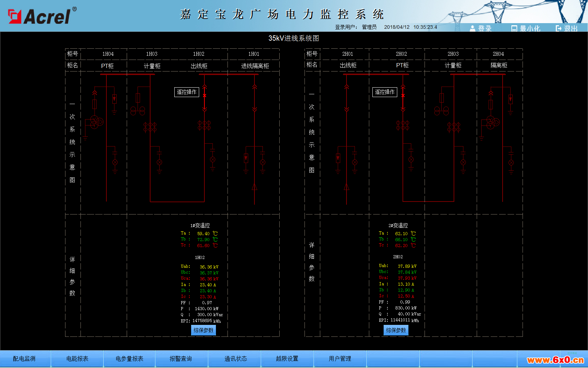Viewport: 588px width, 368px height.
Task: Open 遥控操作 for cabinet 1H02
Action: click(x=187, y=92)
